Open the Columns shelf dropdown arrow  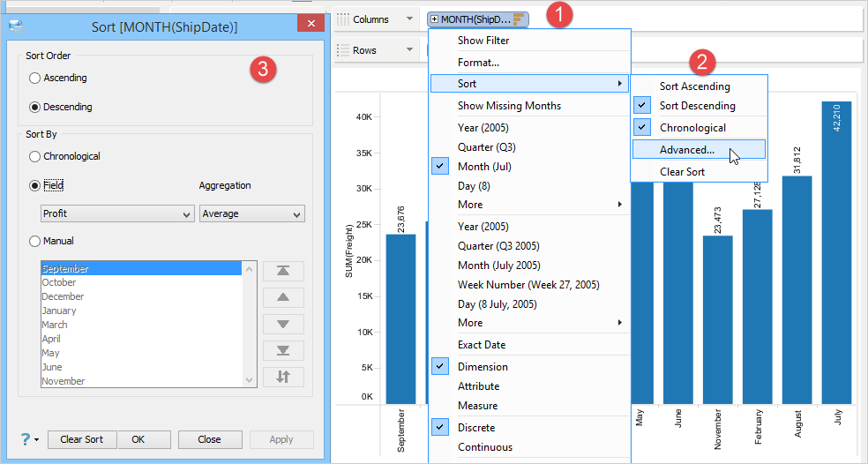[409, 19]
